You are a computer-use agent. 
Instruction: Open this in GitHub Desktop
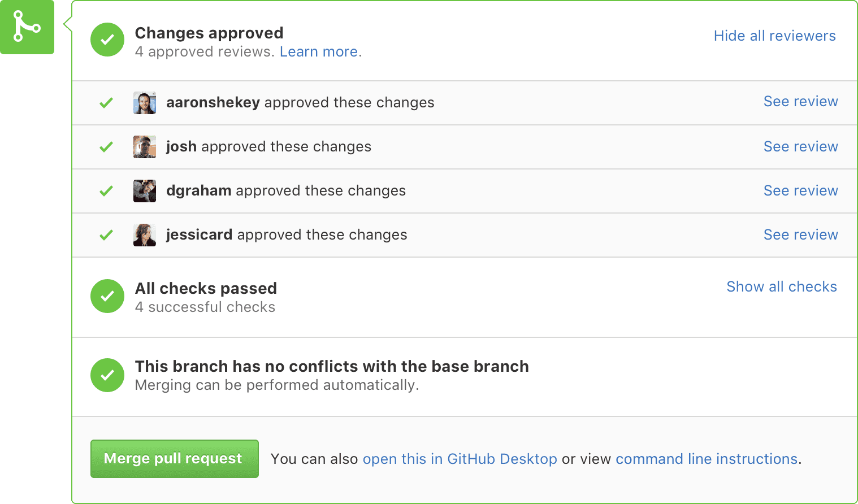(460, 459)
